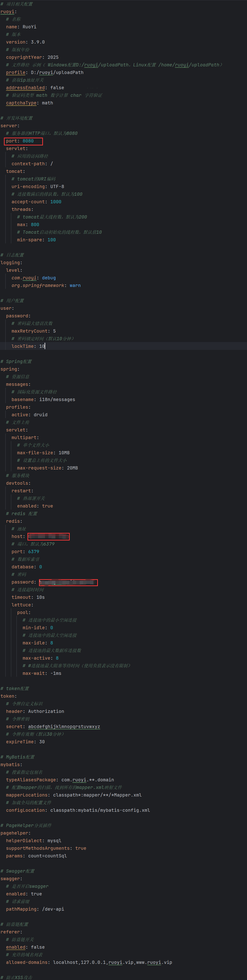Screen dimensions: 247x980
Task: Click the redis port value 6379
Action: [33, 552]
